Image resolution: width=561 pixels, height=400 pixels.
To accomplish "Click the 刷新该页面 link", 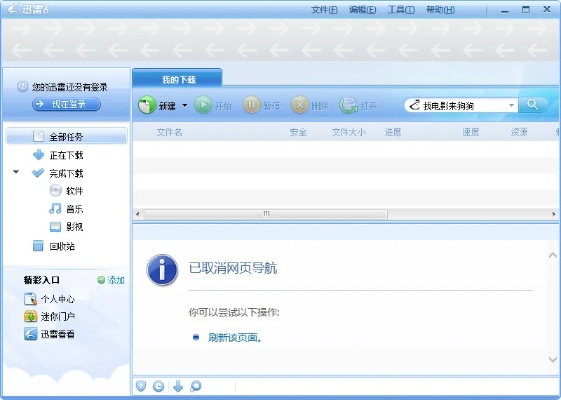I will pyautogui.click(x=235, y=337).
